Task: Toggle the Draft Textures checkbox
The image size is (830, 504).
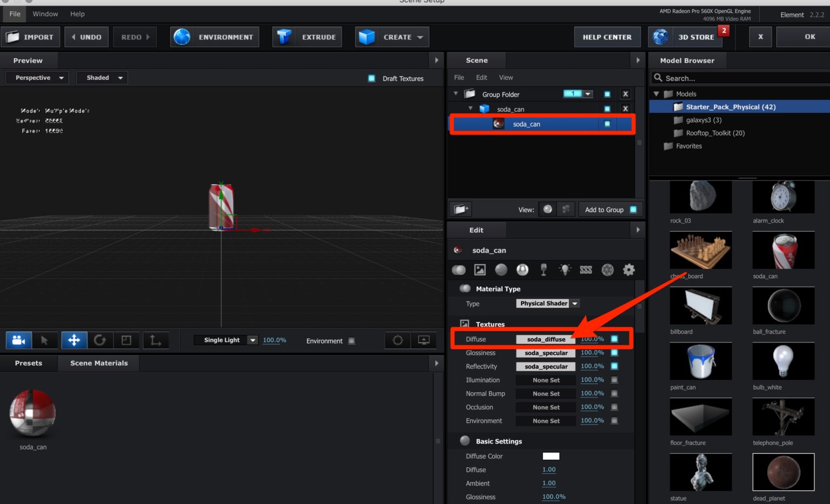Action: pyautogui.click(x=371, y=78)
